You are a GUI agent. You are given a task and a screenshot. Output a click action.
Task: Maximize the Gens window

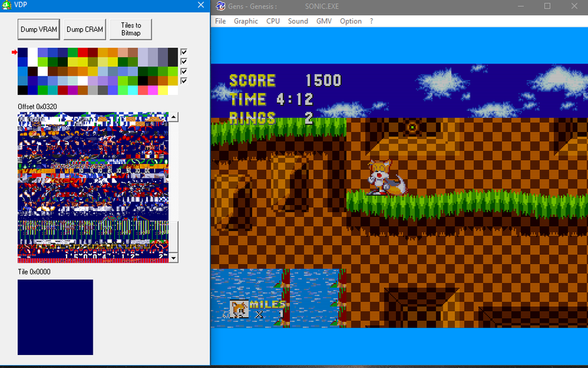(x=547, y=6)
